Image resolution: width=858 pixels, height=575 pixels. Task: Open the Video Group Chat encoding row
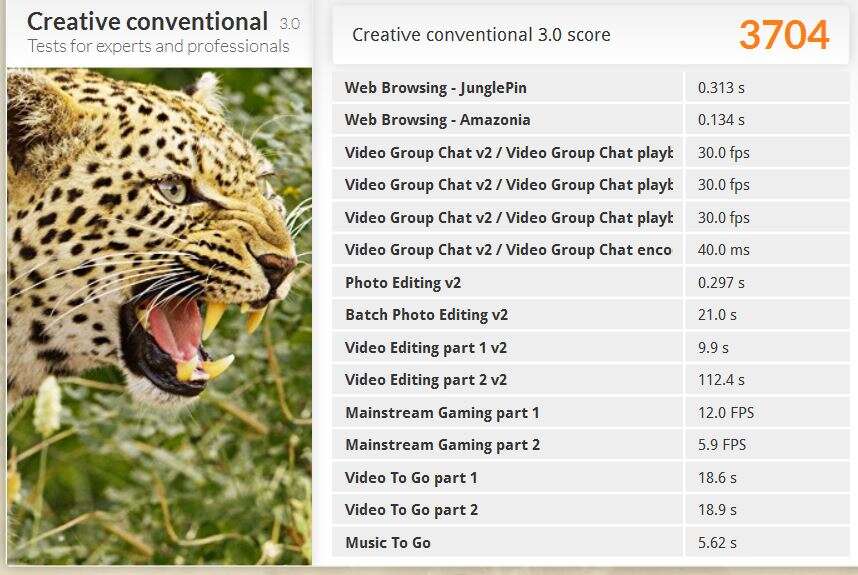point(508,250)
